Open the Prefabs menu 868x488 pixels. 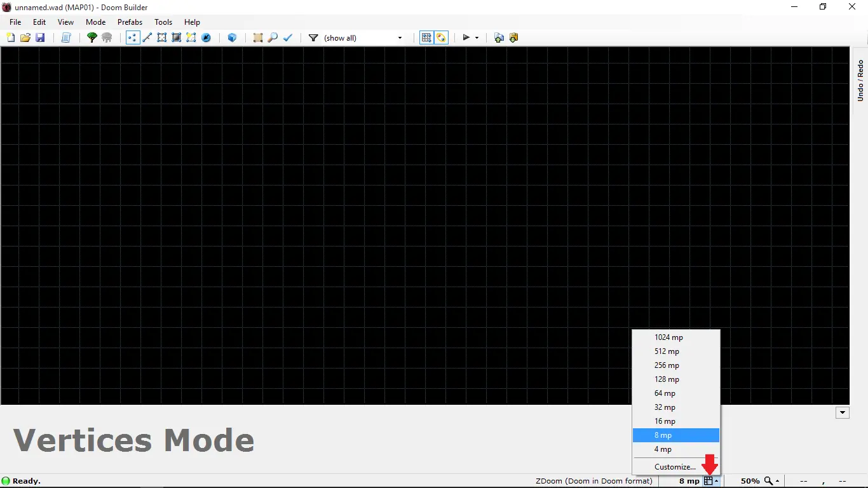[130, 22]
